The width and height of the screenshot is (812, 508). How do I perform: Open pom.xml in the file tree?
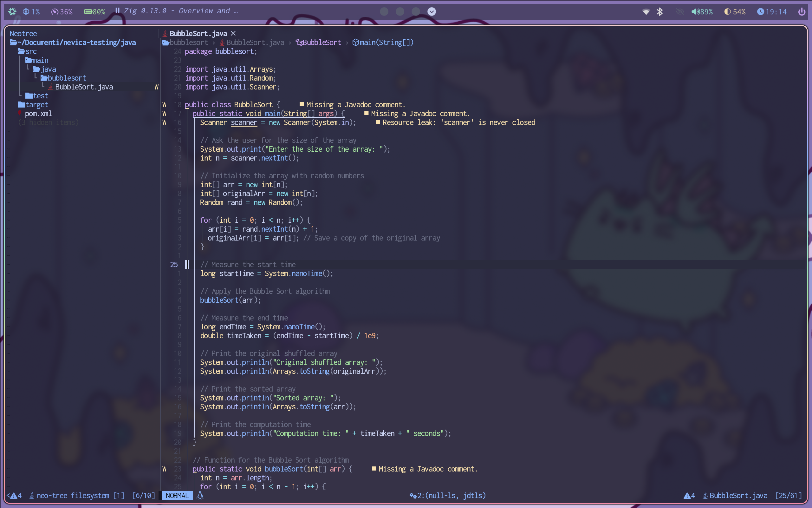pyautogui.click(x=35, y=114)
